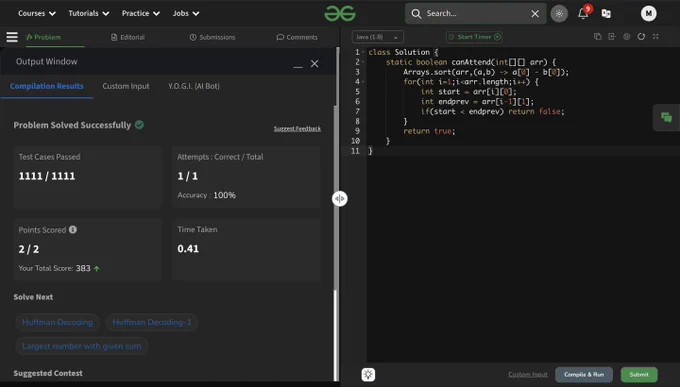Switch to the Problem tab
Viewport: 680px width, 387px height.
[x=43, y=37]
